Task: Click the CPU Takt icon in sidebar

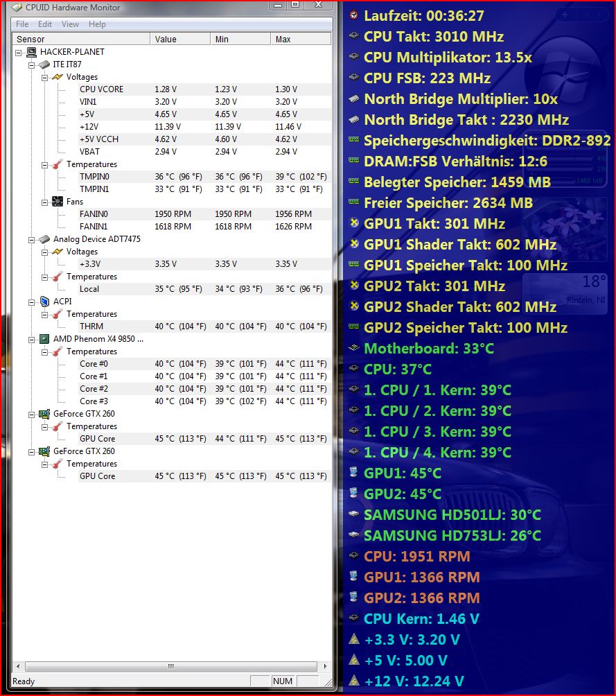Action: (353, 35)
